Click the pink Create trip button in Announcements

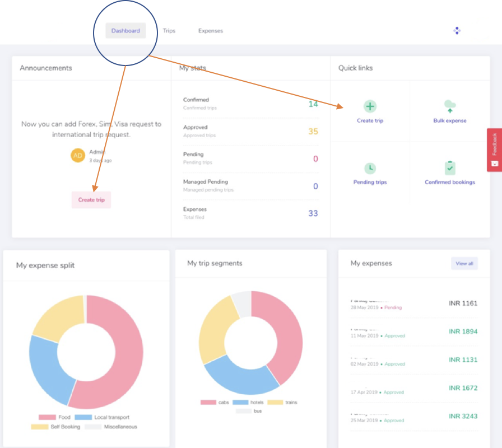click(91, 200)
